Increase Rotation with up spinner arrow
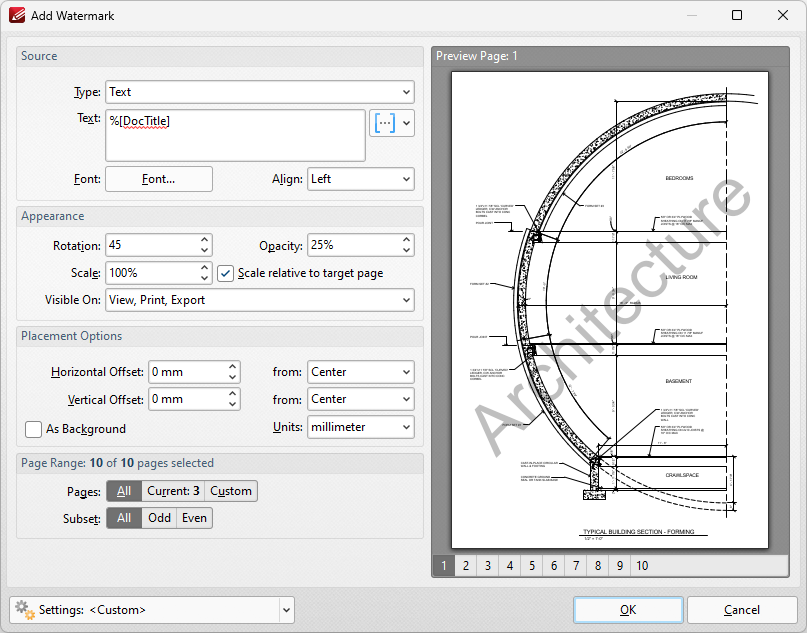The image size is (807, 633). [x=205, y=240]
